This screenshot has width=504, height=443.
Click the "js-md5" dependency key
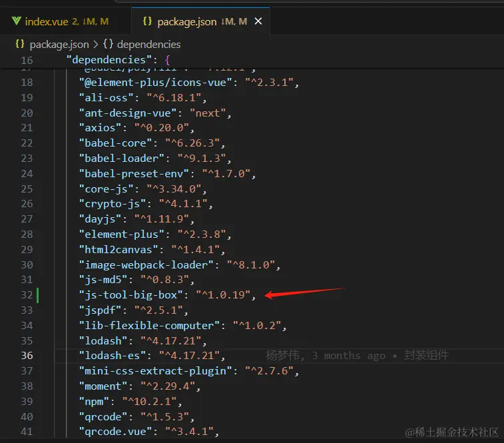[x=103, y=280]
